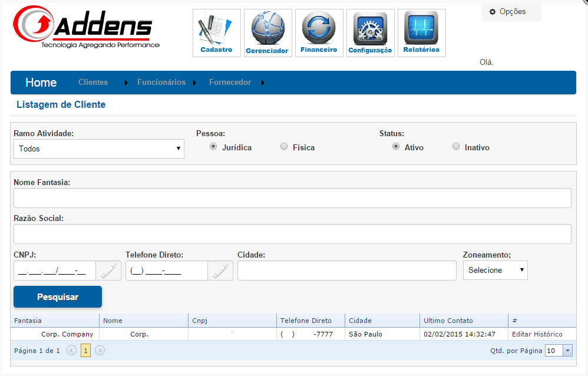This screenshot has height=376, width=588.
Task: Select the Física person radio button
Action: pyautogui.click(x=284, y=147)
